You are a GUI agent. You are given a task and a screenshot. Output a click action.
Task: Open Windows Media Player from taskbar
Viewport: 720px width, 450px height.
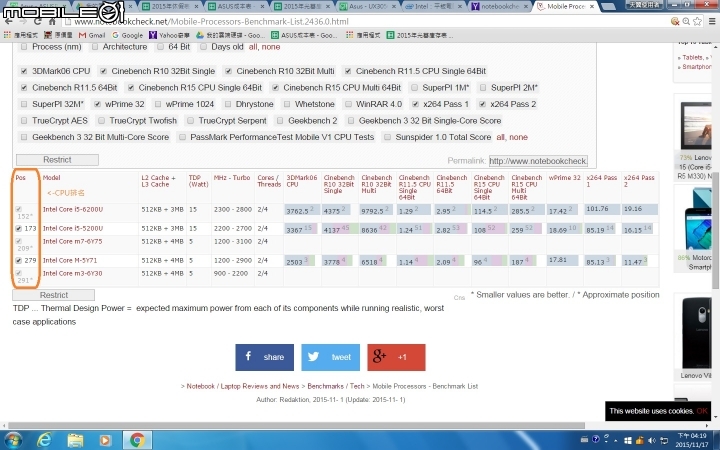tap(105, 440)
